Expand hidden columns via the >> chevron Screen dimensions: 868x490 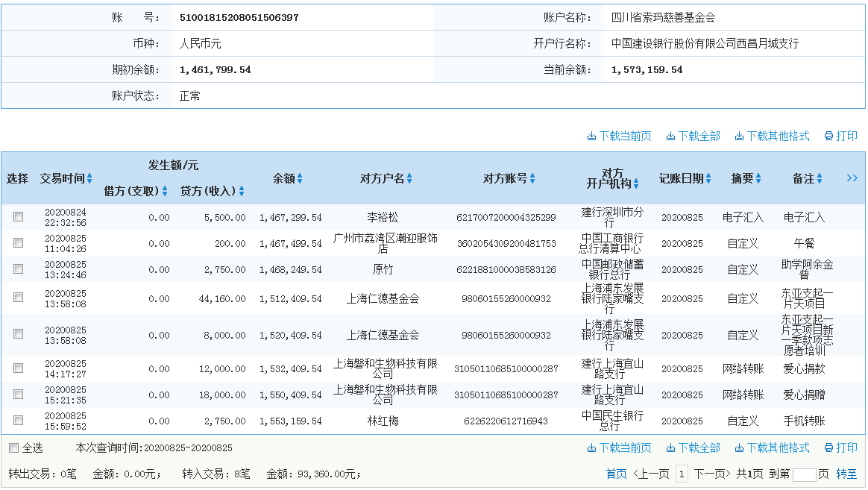(x=852, y=179)
